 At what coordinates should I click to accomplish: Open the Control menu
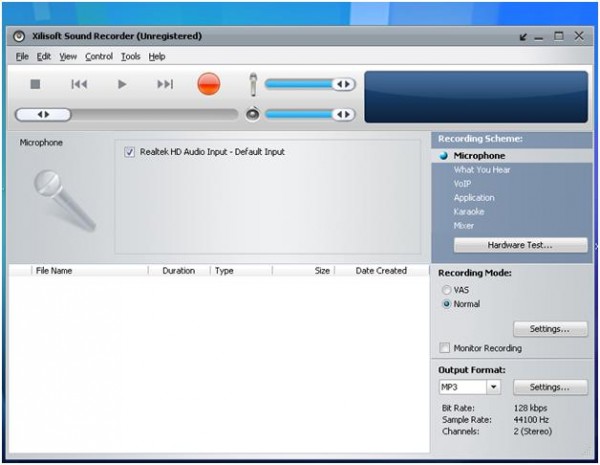tap(99, 57)
